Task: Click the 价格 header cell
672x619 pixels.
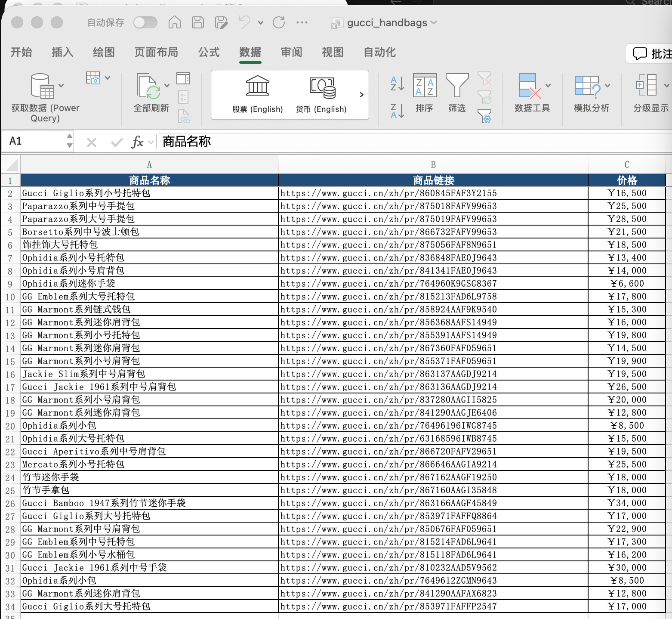Action: pyautogui.click(x=627, y=180)
